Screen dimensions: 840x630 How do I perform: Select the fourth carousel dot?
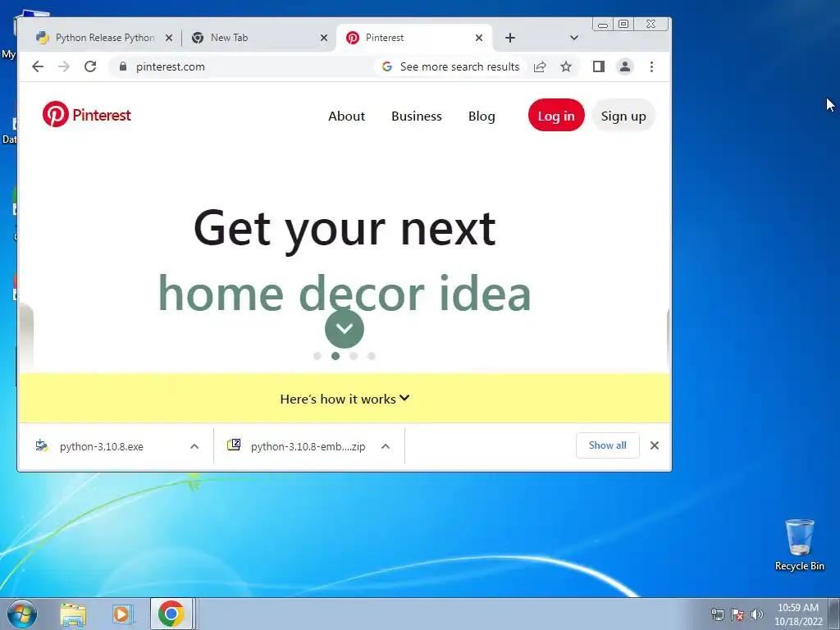372,356
